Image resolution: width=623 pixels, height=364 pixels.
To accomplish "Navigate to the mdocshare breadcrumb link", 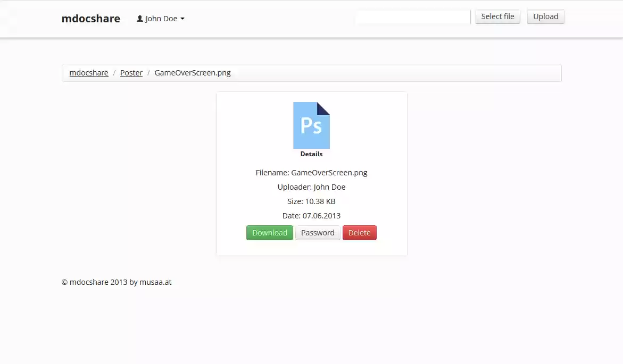I will [88, 72].
